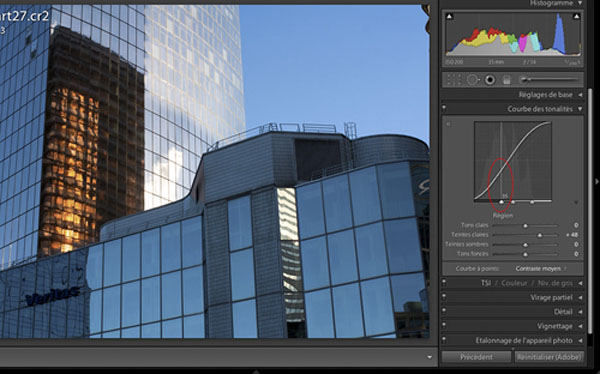Activate the red eye correction tool
The image size is (600, 374).
pyautogui.click(x=490, y=80)
